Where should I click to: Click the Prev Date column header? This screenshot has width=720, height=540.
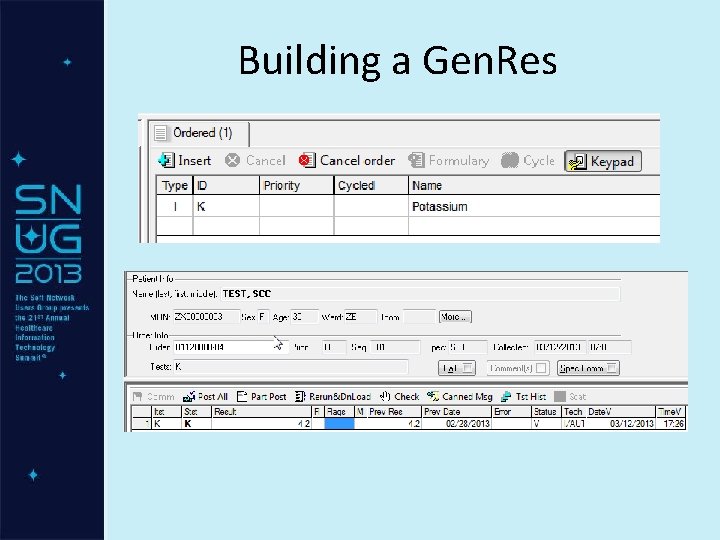456,411
